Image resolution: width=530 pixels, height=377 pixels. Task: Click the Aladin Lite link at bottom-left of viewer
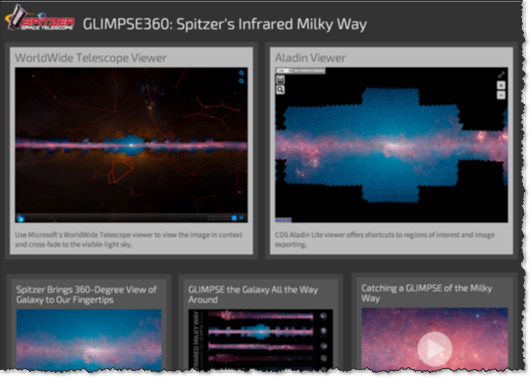pyautogui.click(x=283, y=220)
